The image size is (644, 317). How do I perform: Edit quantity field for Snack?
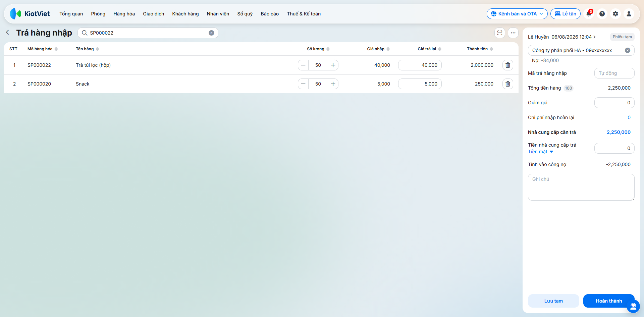(318, 84)
